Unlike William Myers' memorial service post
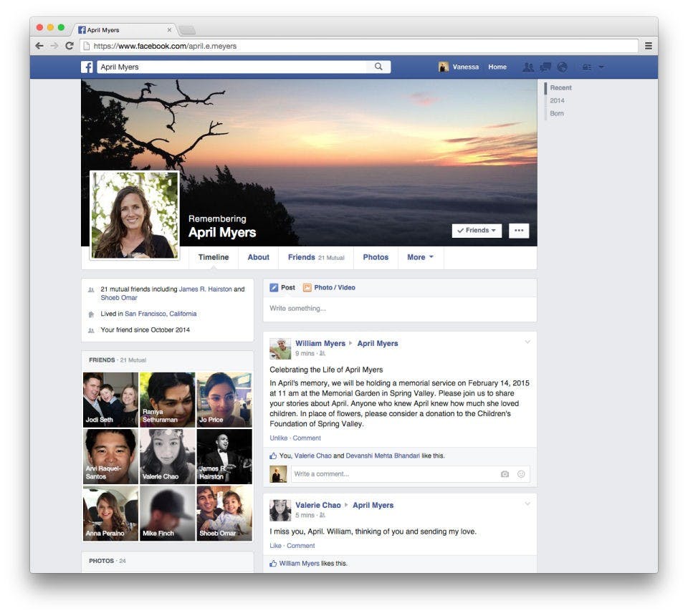This screenshot has height=616, width=688. tap(279, 436)
